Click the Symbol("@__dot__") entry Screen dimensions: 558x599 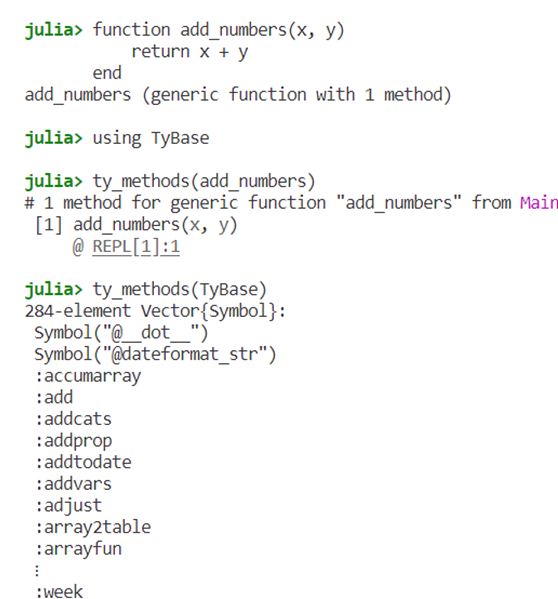click(121, 333)
